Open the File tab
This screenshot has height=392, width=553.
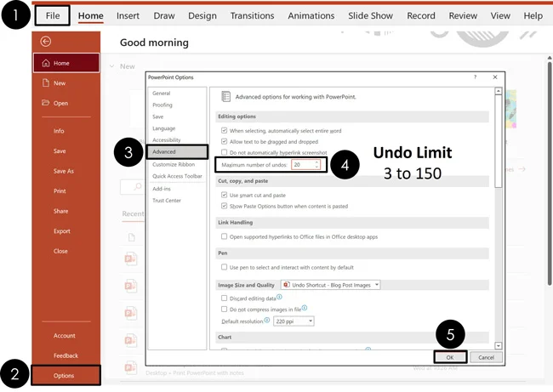point(53,15)
